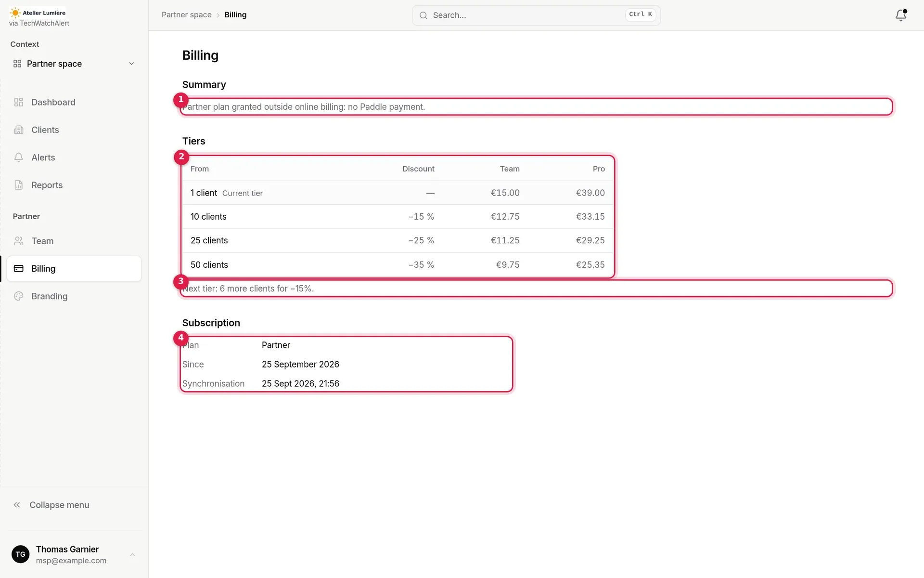
Task: Navigate to Reports
Action: (x=74, y=185)
